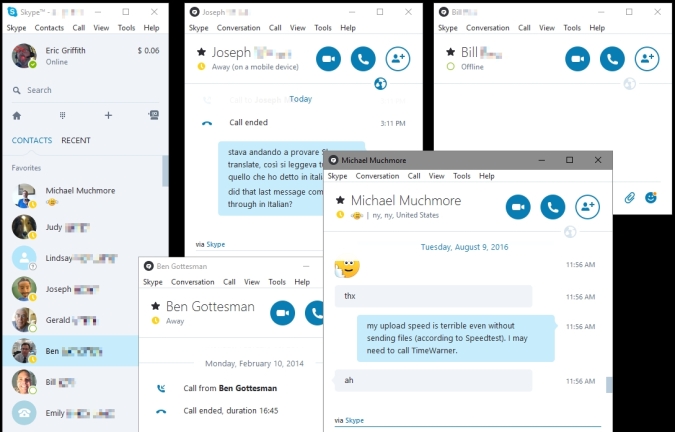Click the smiley emoticon message from Michael
This screenshot has width=675, height=432.
[347, 267]
